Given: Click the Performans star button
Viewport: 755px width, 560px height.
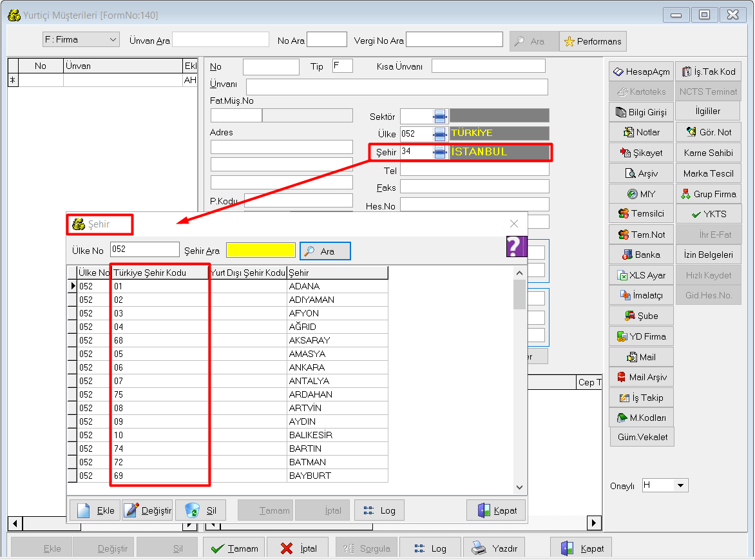Looking at the screenshot, I should 593,41.
